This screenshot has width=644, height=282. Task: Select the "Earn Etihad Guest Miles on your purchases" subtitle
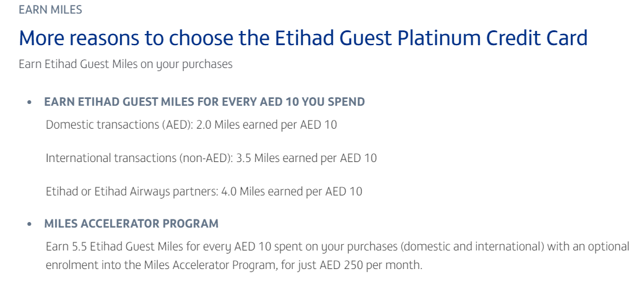(x=126, y=64)
